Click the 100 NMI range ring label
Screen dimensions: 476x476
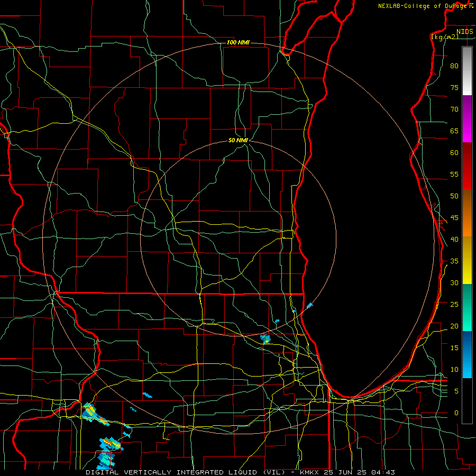pos(238,42)
